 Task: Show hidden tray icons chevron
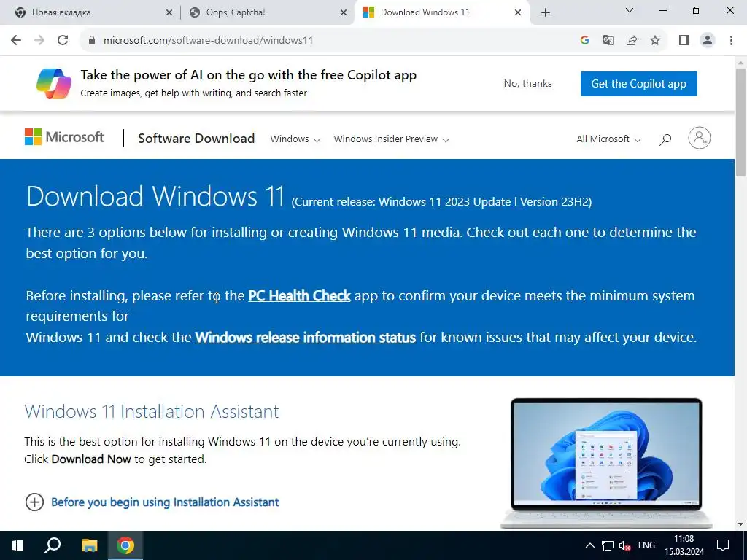tap(589, 545)
